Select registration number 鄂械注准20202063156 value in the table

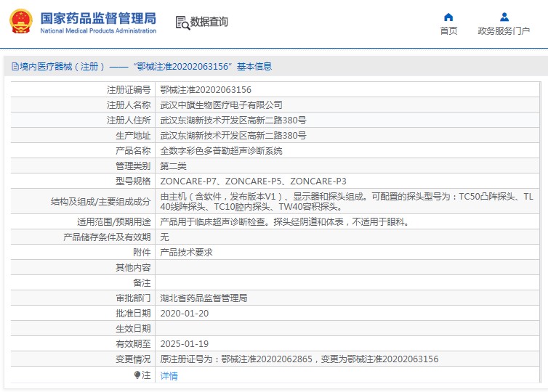tap(206, 90)
